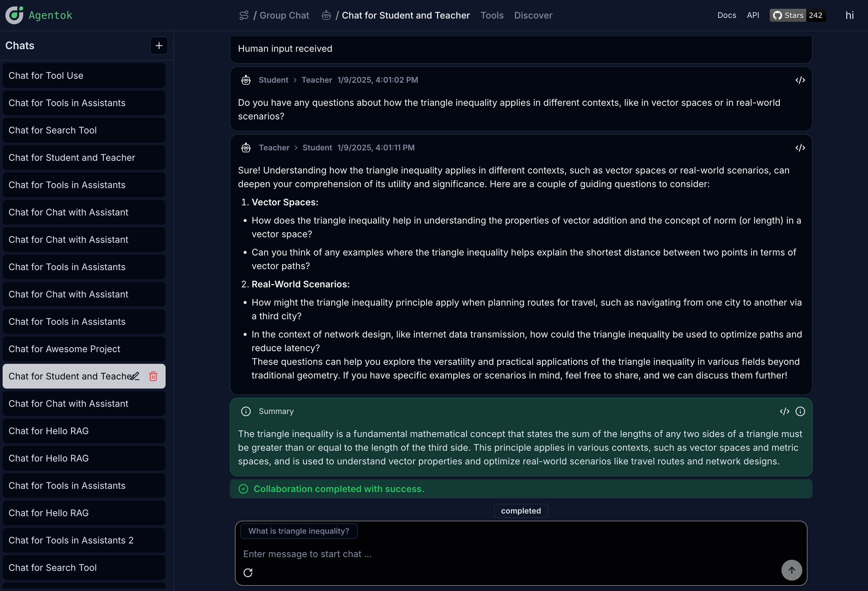Open the hi user menu
The height and width of the screenshot is (591, 868).
click(x=849, y=15)
